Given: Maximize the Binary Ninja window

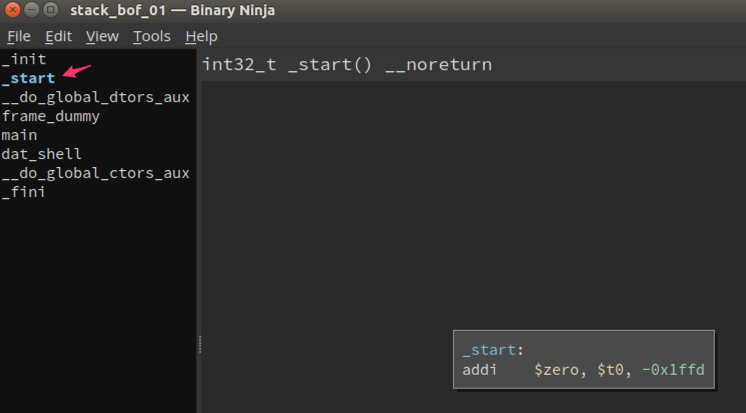Looking at the screenshot, I should pos(50,10).
